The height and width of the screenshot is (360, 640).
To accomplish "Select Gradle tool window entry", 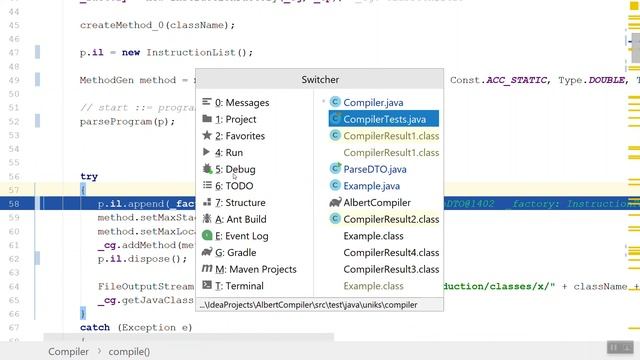I will pos(229,253).
